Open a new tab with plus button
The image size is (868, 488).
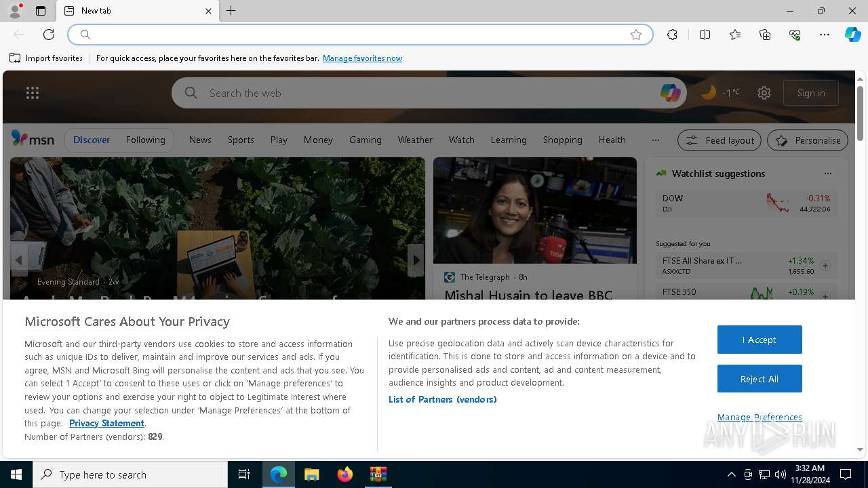(x=231, y=11)
